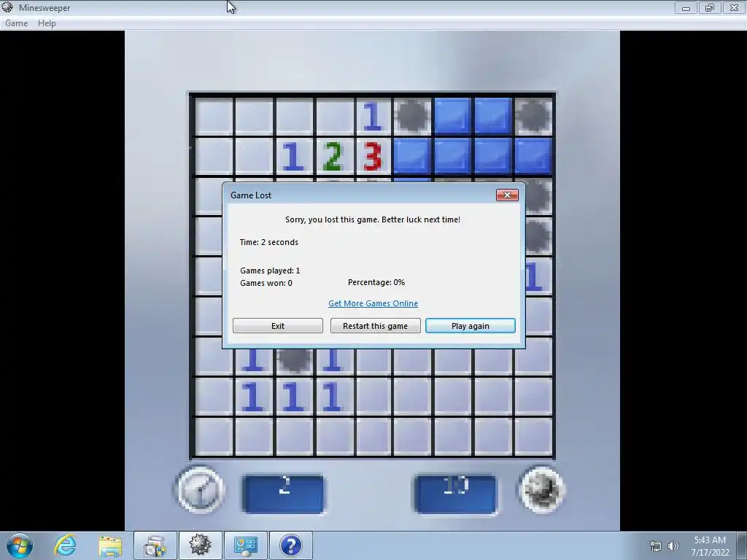Click the exposed mine in top-right corner cell
The width and height of the screenshot is (747, 560).
533,116
